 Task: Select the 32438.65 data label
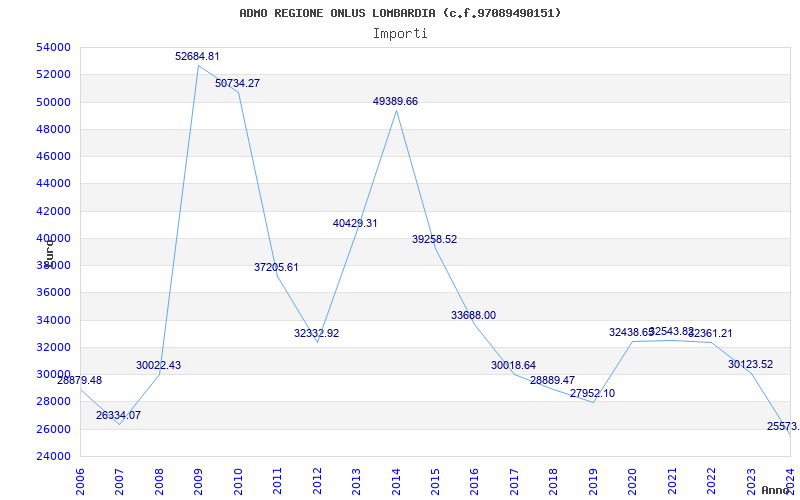(632, 333)
